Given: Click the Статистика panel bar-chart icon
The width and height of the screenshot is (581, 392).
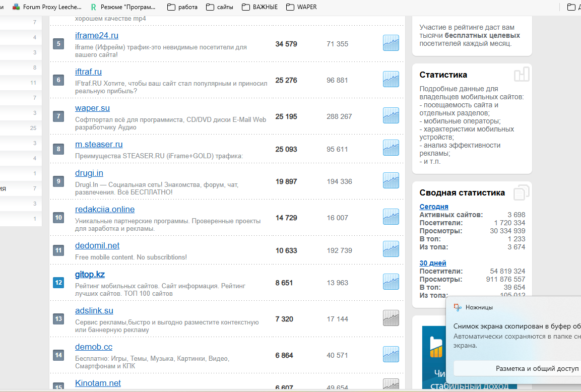Looking at the screenshot, I should (x=522, y=75).
